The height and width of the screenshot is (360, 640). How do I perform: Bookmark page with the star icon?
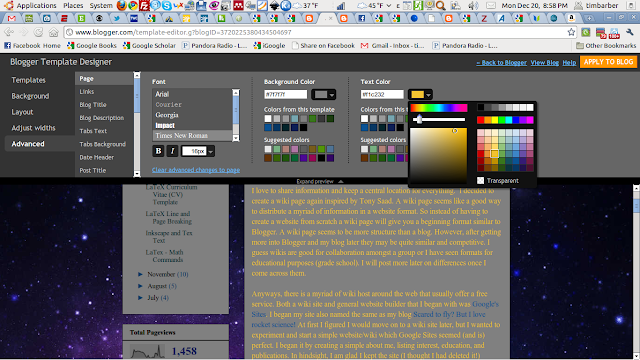click(571, 32)
